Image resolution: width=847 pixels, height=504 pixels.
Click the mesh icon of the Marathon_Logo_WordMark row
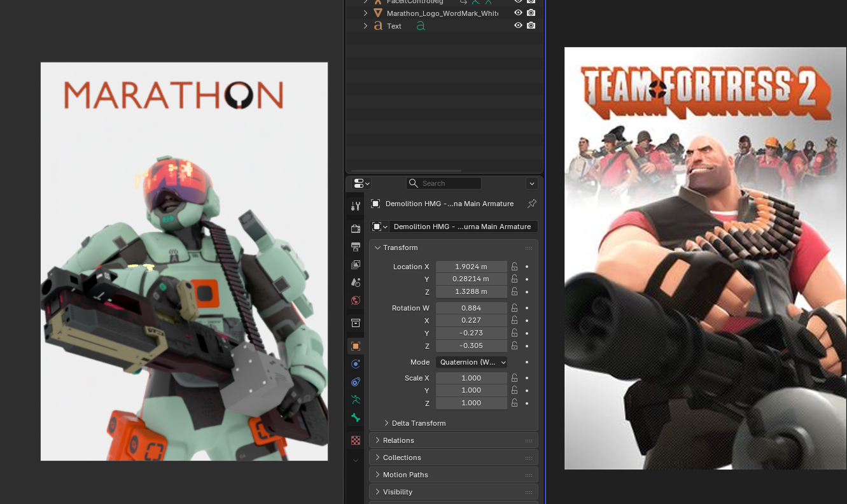tap(378, 13)
